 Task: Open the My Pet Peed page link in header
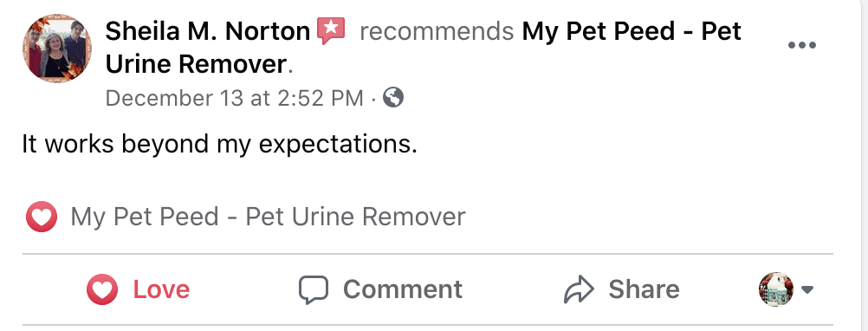click(424, 49)
